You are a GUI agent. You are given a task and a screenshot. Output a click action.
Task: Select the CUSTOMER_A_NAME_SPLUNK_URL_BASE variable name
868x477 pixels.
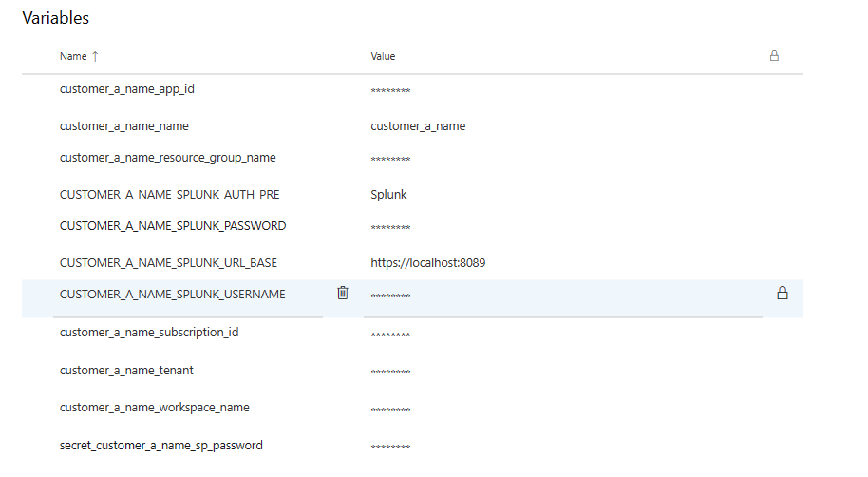(168, 262)
